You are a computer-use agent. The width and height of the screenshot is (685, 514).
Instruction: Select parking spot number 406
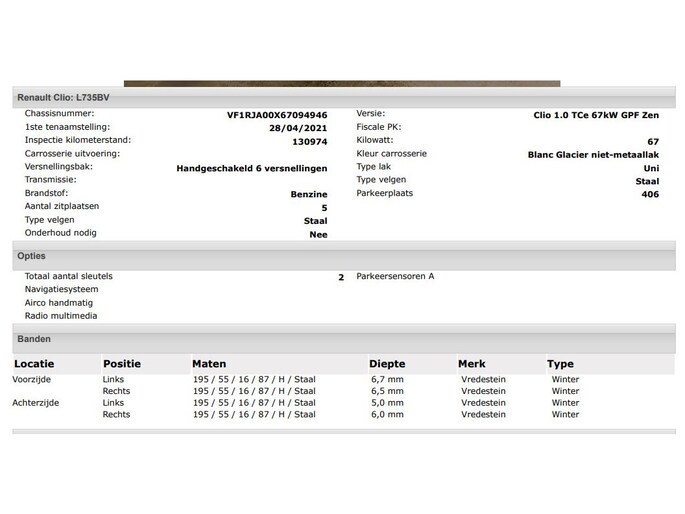(650, 194)
